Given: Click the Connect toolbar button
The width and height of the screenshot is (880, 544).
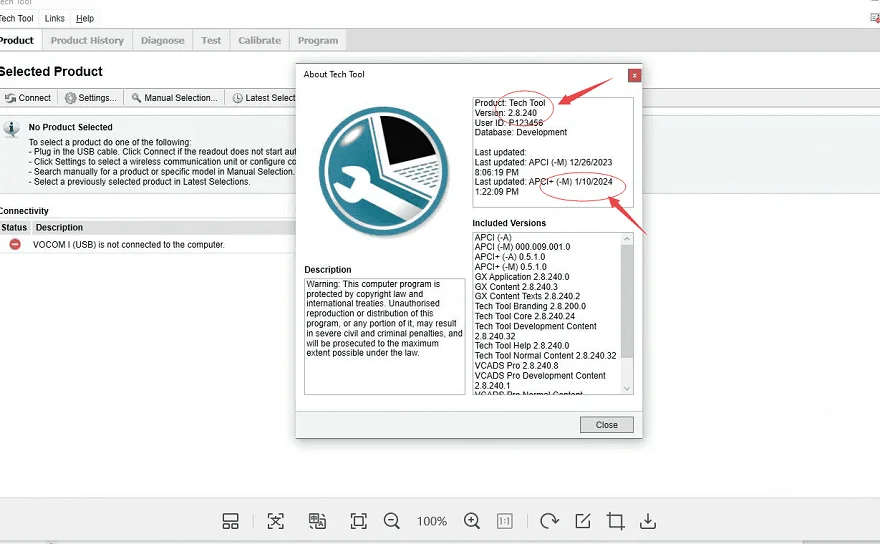Looking at the screenshot, I should click(28, 98).
